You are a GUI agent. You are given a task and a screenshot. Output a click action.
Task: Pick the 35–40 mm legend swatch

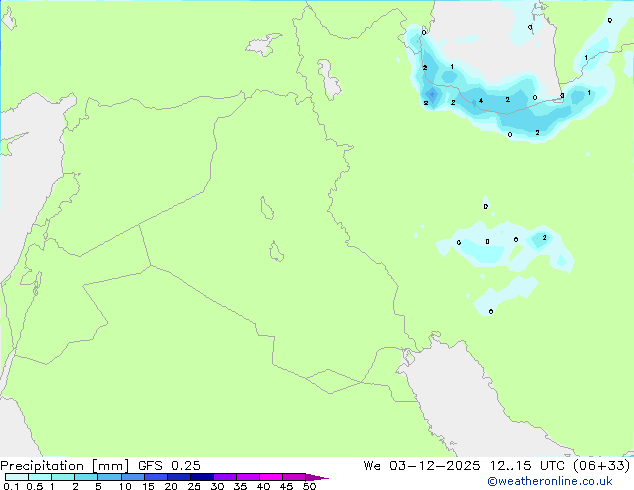point(248,477)
